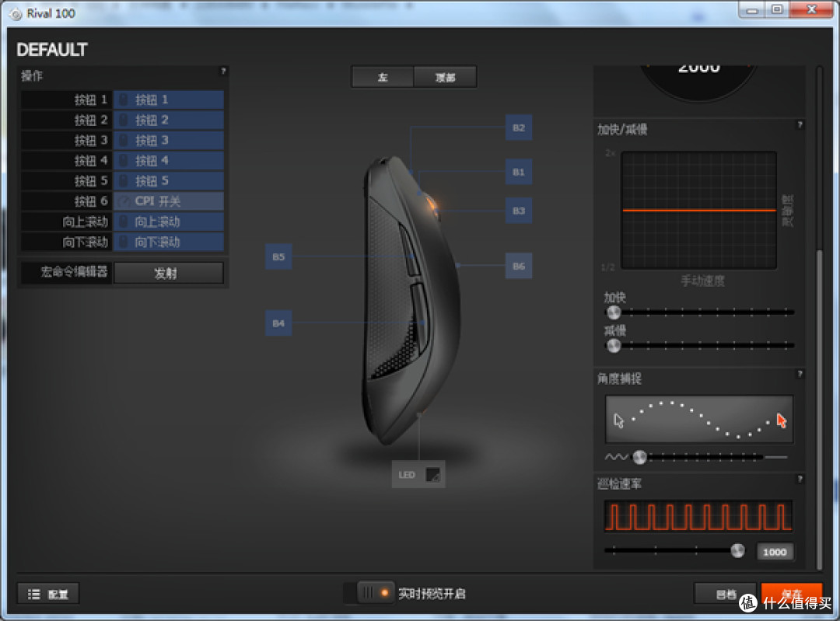Click the 宏命令编辑器 label
This screenshot has height=621, width=840.
[74, 272]
